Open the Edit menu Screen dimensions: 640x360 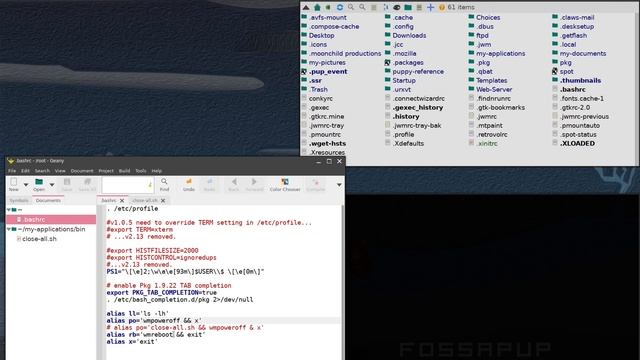(x=25, y=171)
